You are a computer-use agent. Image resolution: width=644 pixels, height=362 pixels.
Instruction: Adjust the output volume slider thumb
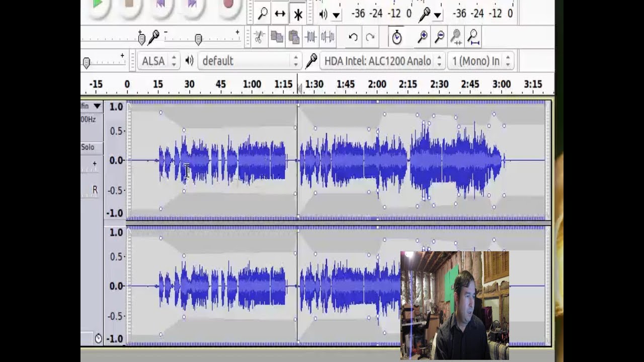pyautogui.click(x=141, y=39)
